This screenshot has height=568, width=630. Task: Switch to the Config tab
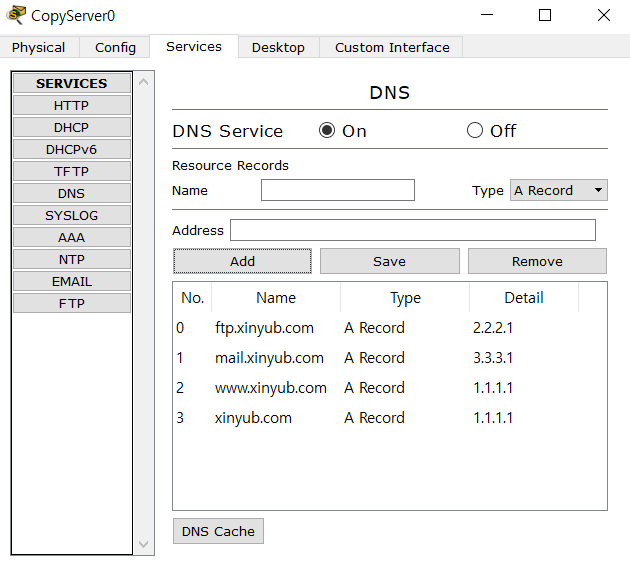115,47
